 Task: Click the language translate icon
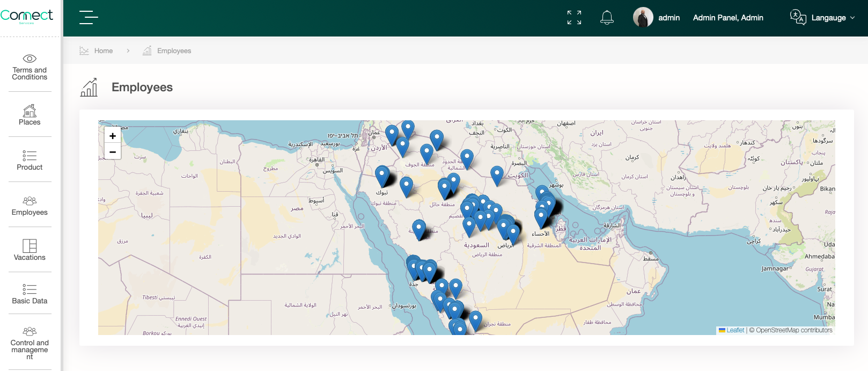(798, 17)
